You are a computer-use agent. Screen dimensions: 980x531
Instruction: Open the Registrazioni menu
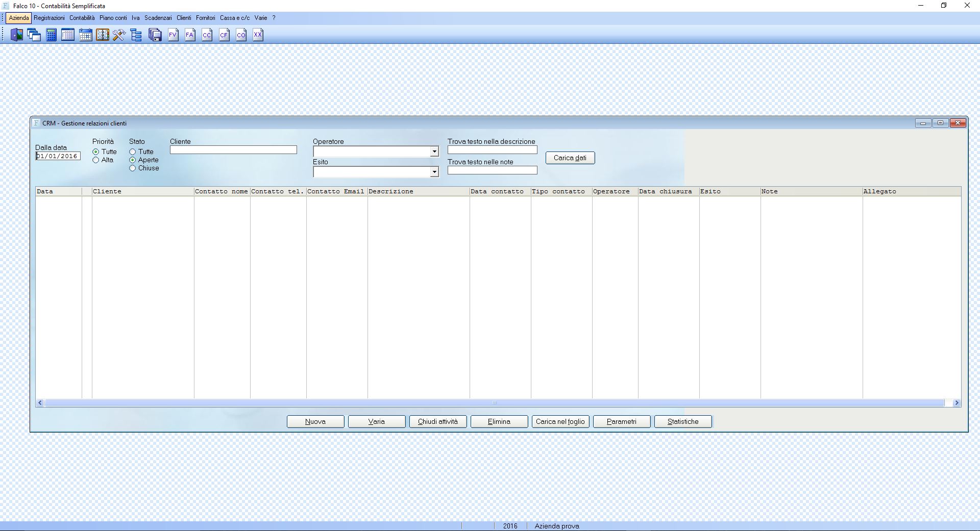pos(50,18)
